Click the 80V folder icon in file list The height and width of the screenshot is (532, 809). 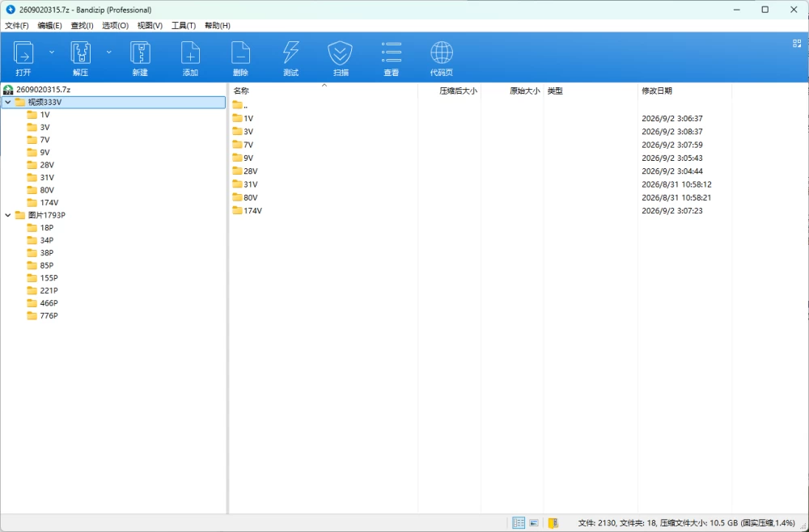click(237, 197)
